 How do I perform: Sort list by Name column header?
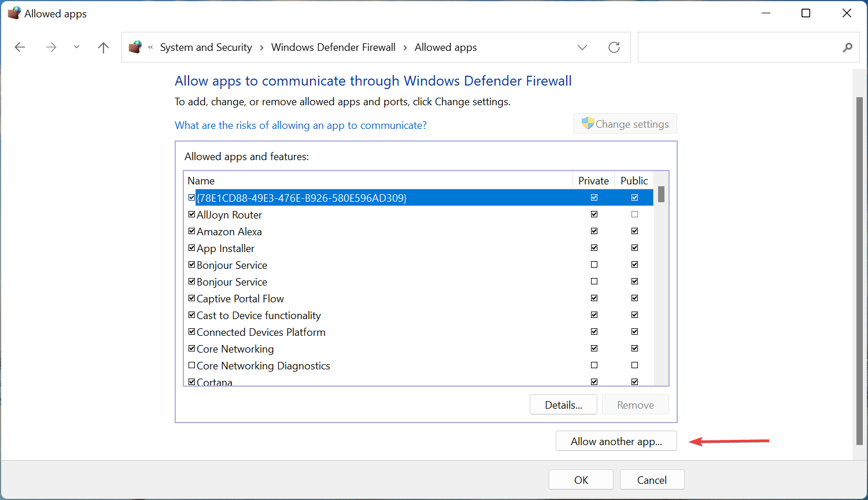point(378,181)
